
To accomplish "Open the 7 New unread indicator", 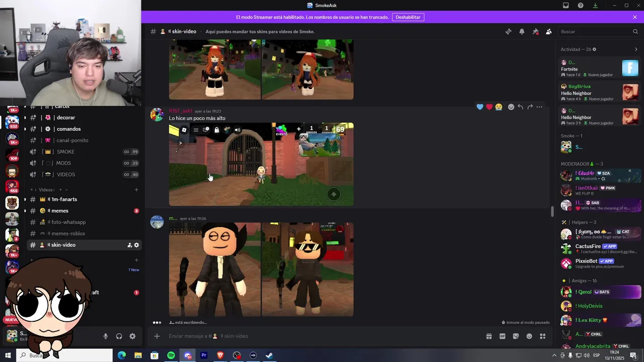I will (134, 270).
